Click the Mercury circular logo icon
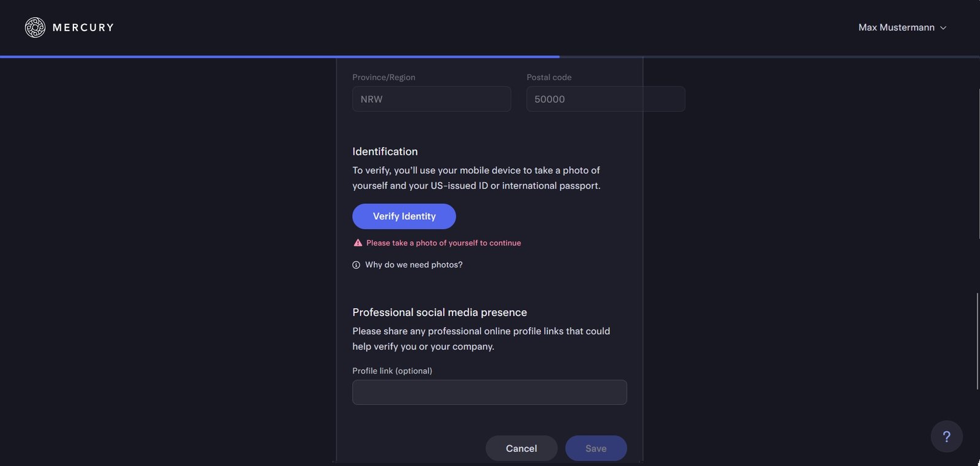The image size is (980, 466). pyautogui.click(x=35, y=28)
